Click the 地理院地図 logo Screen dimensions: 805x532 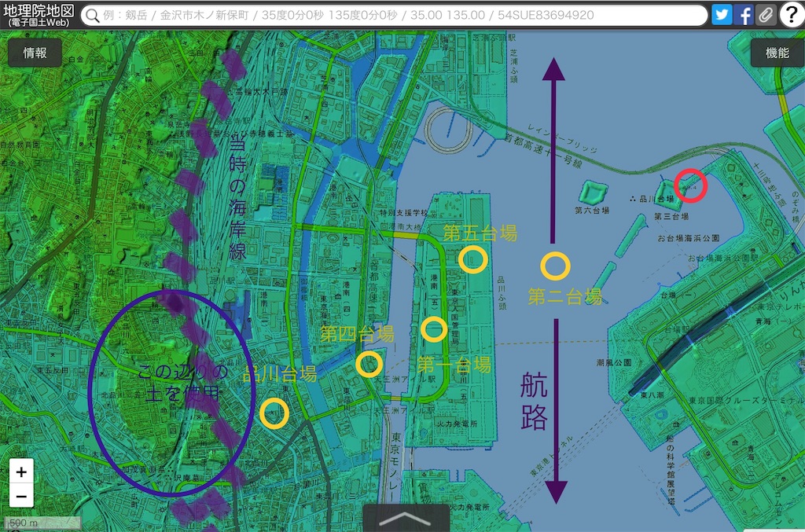tap(39, 14)
